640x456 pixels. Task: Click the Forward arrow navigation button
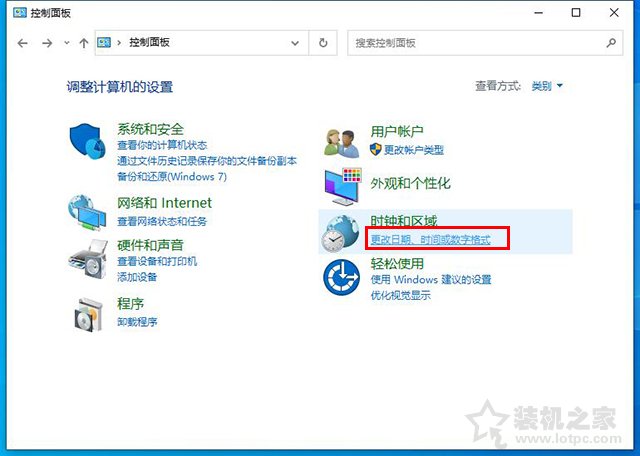click(47, 43)
